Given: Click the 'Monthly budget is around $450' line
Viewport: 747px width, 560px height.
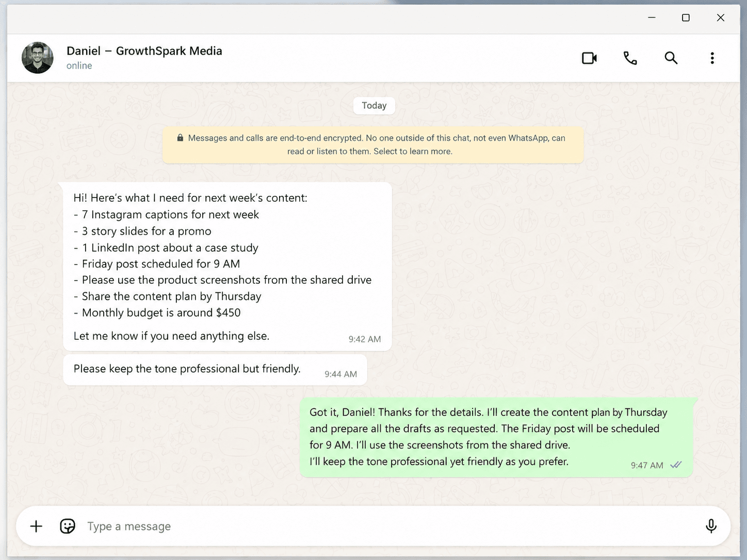Looking at the screenshot, I should (157, 313).
